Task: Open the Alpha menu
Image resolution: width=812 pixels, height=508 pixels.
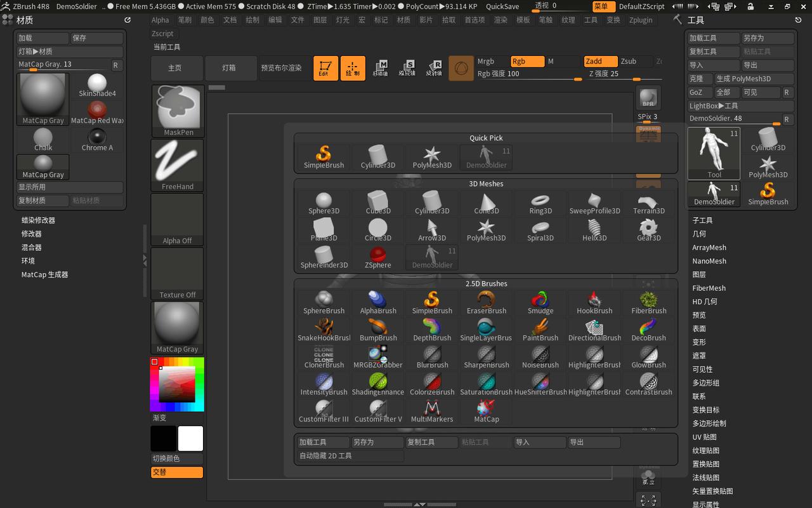Action: [160, 20]
